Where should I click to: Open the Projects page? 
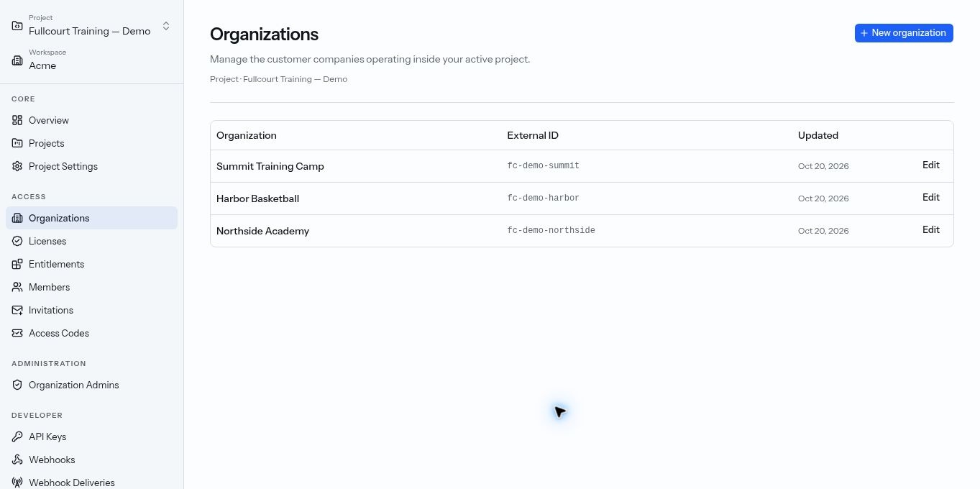pos(91,143)
